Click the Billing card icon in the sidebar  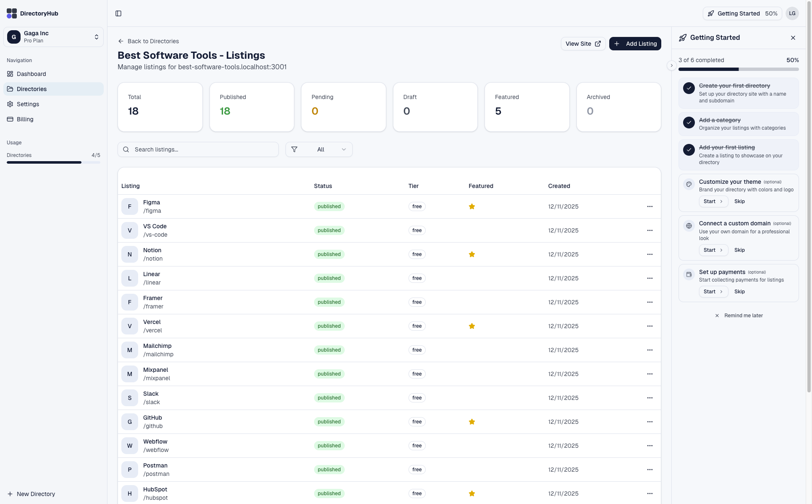10,119
